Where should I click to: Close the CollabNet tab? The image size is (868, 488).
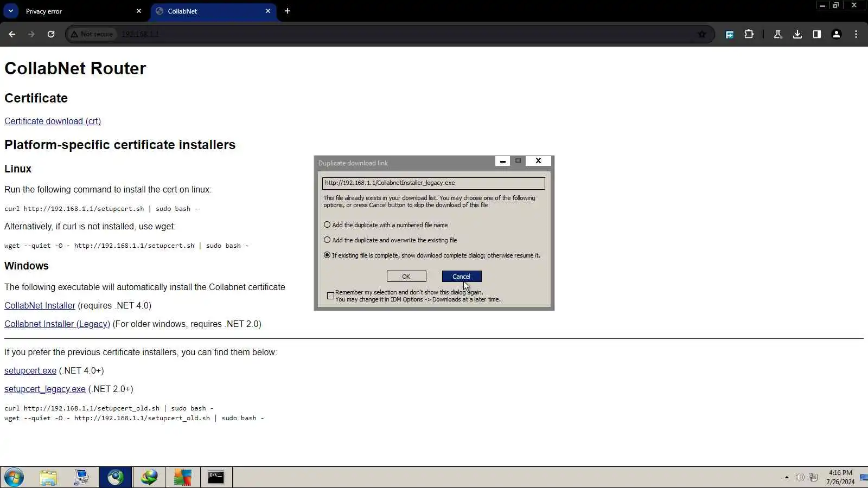[268, 11]
